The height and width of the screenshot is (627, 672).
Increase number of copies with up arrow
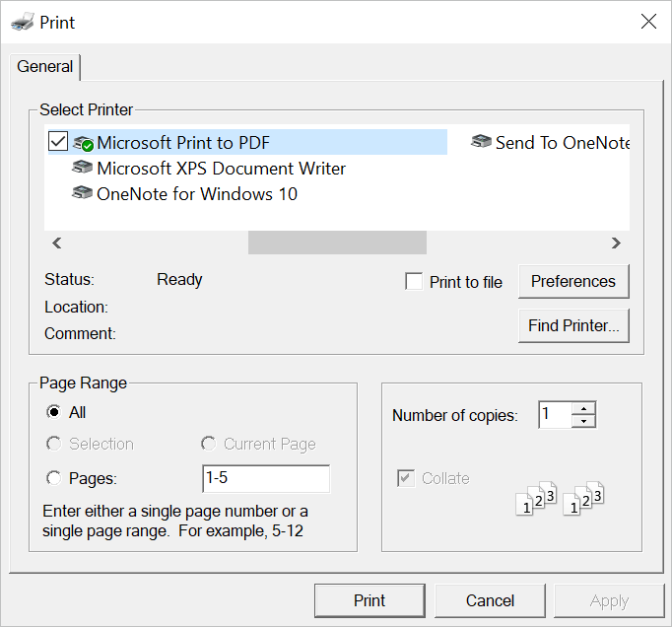tap(583, 408)
